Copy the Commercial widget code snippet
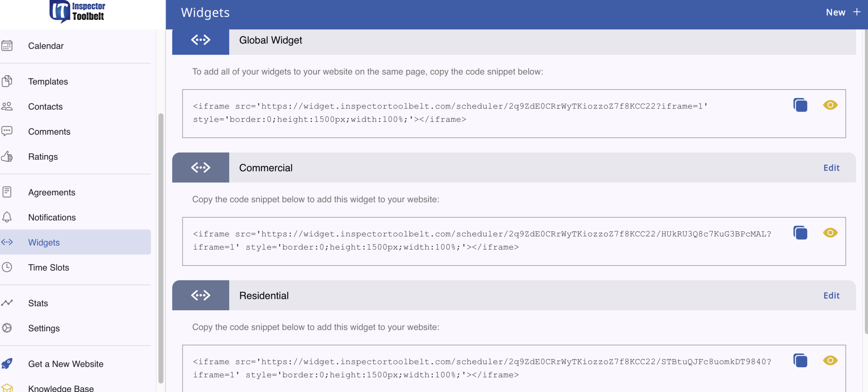Viewport: 868px width, 392px height. coord(800,233)
